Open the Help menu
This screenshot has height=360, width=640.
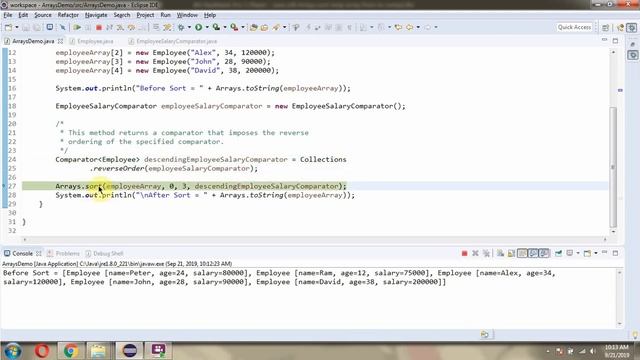coord(210,15)
